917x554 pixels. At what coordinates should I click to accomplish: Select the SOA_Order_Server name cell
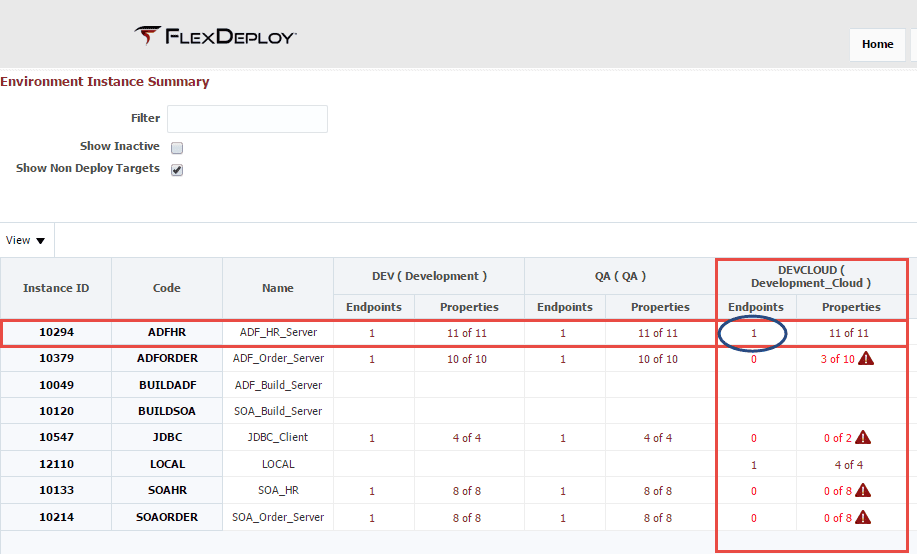click(278, 518)
